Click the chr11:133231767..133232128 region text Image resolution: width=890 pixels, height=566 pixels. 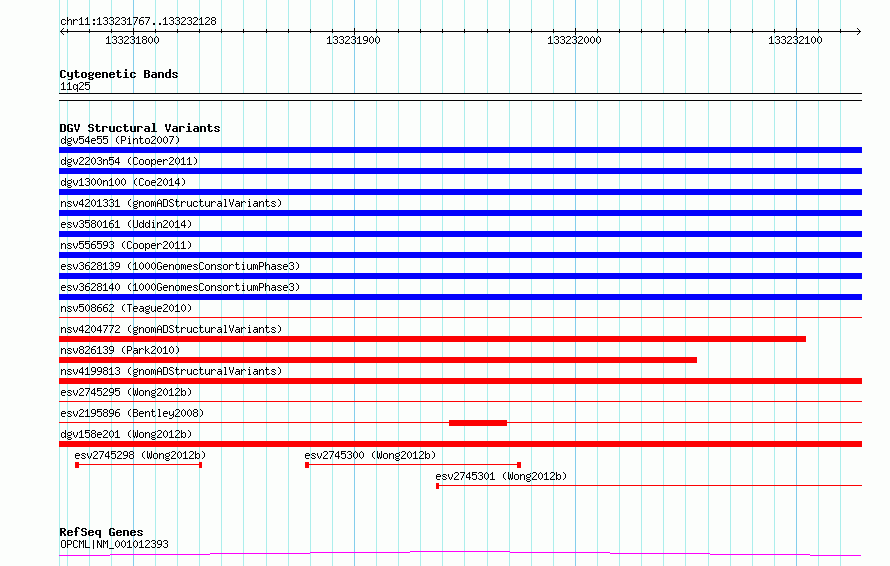point(138,21)
